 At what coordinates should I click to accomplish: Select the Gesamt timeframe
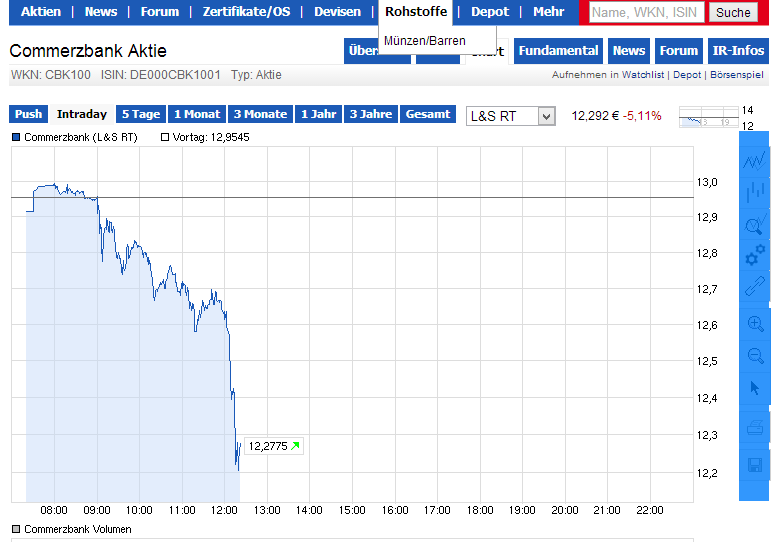coord(428,114)
